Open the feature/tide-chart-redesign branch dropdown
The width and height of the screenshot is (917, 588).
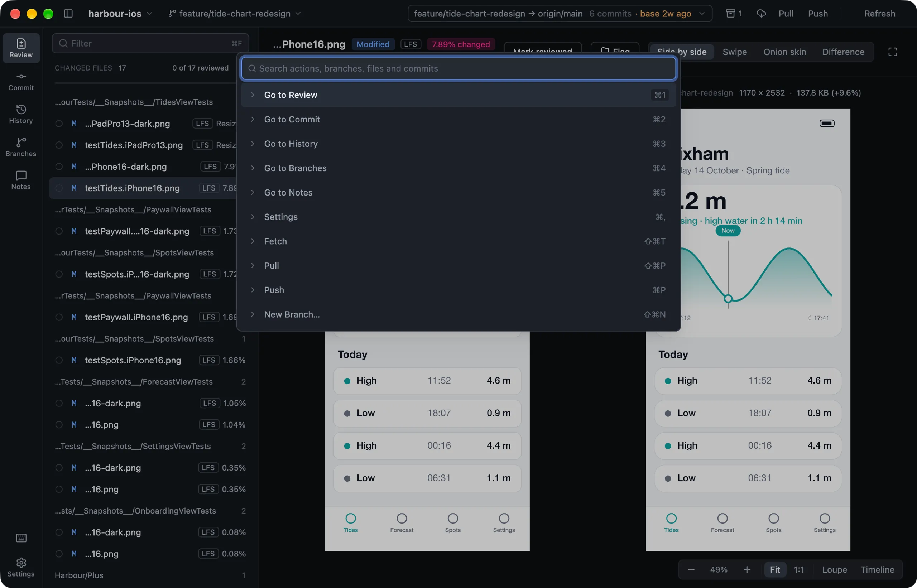[235, 14]
